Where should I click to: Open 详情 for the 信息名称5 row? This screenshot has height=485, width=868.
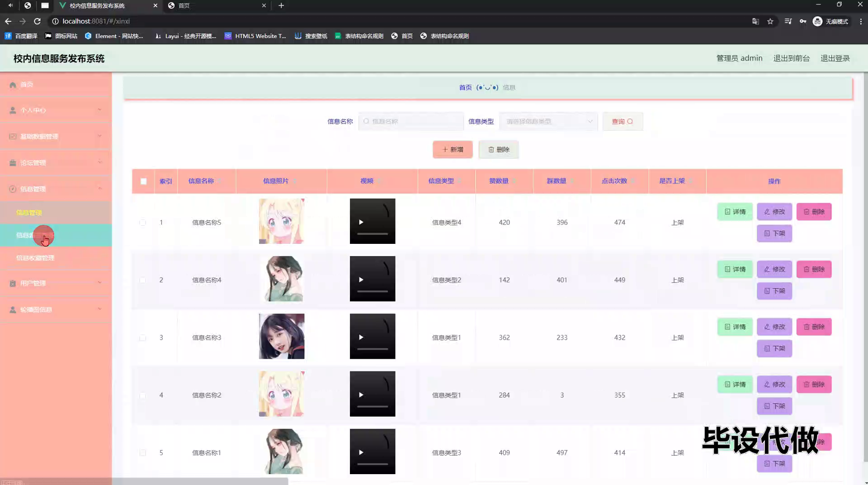point(735,212)
